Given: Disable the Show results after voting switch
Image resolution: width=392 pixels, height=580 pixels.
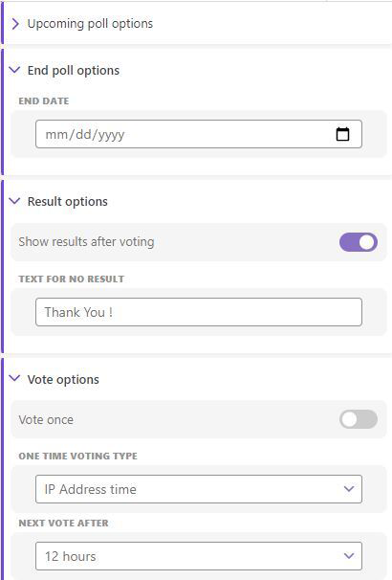Looking at the screenshot, I should tap(359, 242).
